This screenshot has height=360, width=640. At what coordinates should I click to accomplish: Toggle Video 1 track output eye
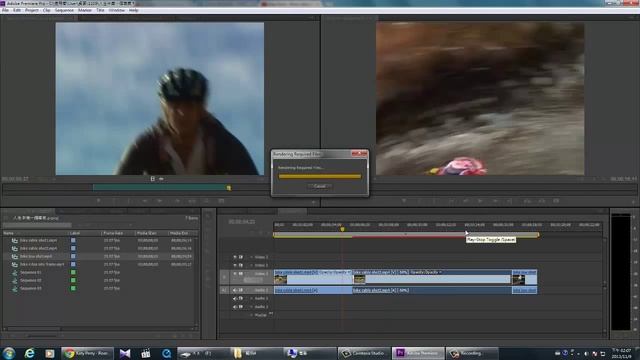pyautogui.click(x=235, y=273)
